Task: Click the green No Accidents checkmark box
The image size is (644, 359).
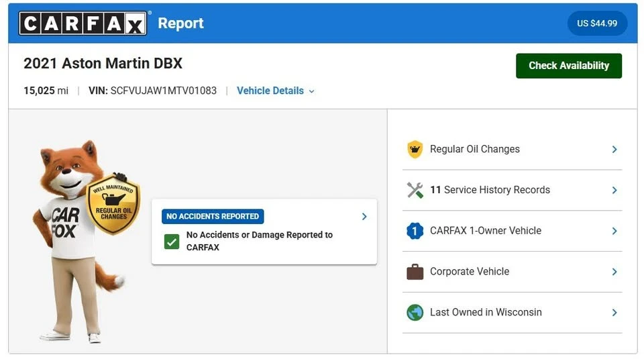Action: click(172, 242)
